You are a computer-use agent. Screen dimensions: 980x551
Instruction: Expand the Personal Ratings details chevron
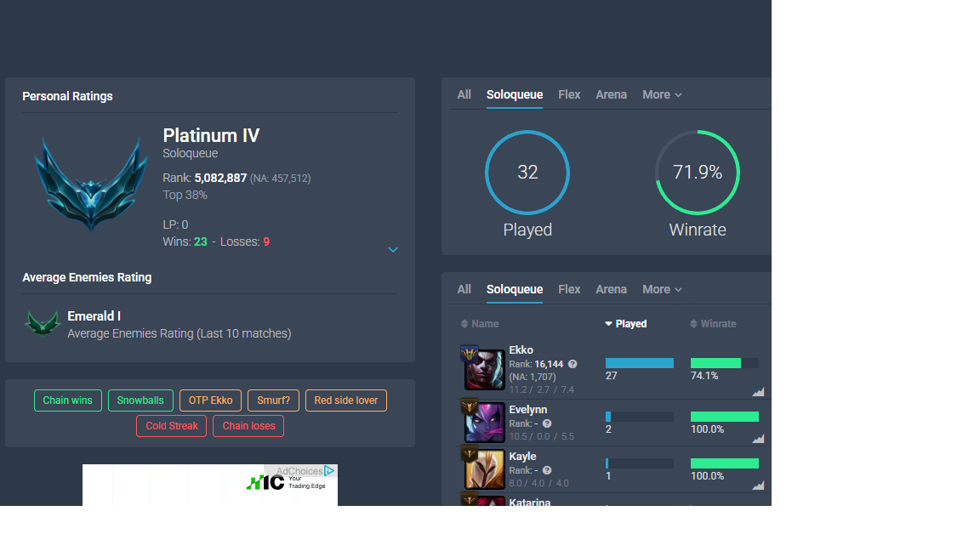pyautogui.click(x=393, y=249)
